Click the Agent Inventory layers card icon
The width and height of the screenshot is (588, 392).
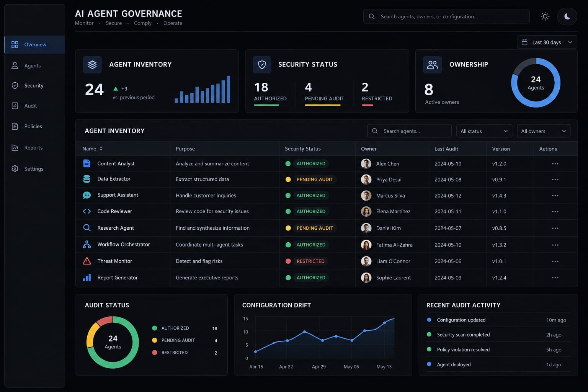point(92,65)
